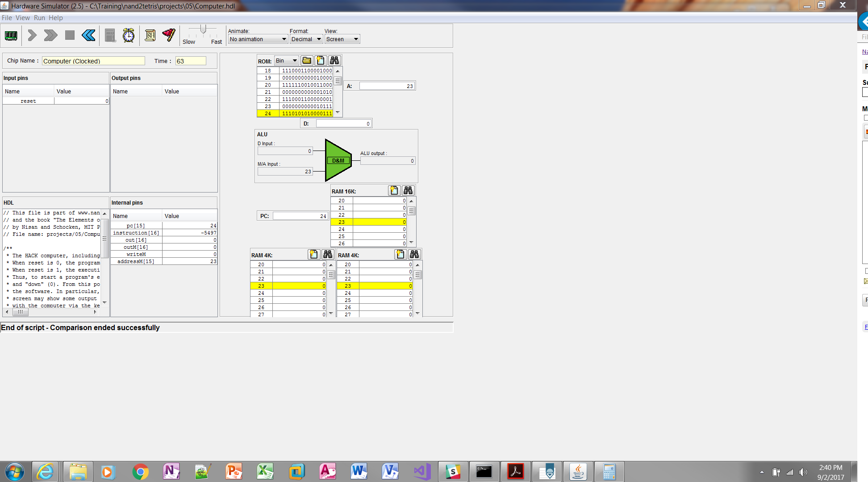Click the Eval calculator icon

(110, 35)
